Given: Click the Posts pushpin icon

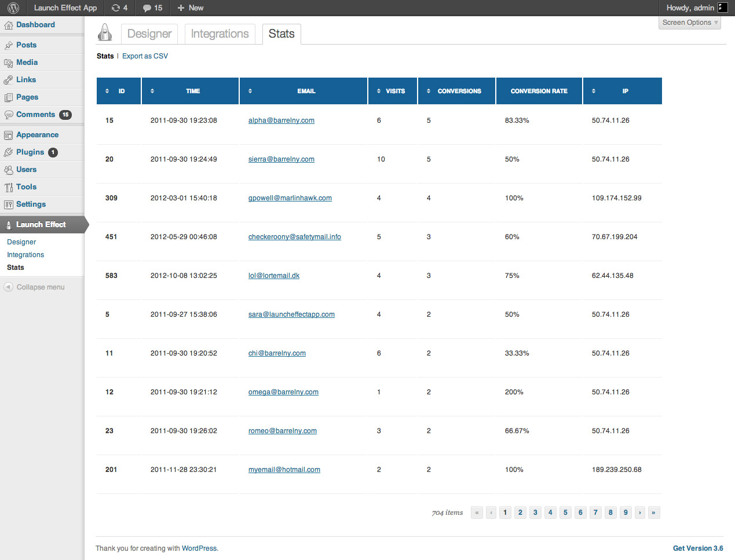Looking at the screenshot, I should (x=8, y=45).
